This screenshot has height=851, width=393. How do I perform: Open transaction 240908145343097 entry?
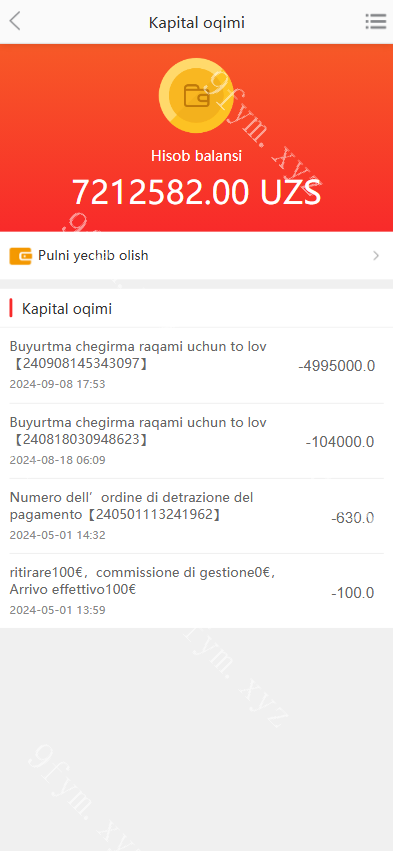(x=196, y=365)
